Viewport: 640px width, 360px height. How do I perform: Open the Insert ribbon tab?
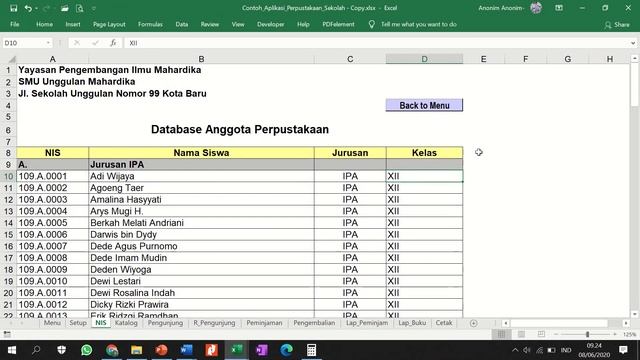[x=73, y=24]
